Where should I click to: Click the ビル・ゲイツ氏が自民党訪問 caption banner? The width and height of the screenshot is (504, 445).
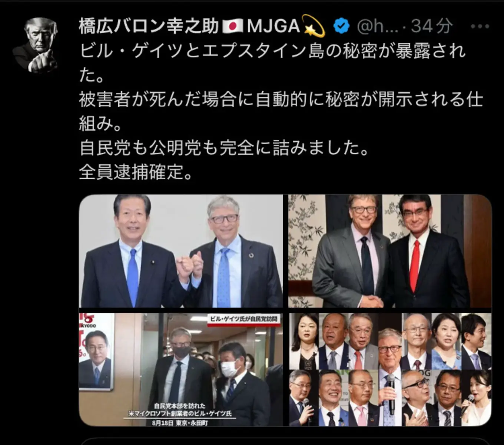243,319
